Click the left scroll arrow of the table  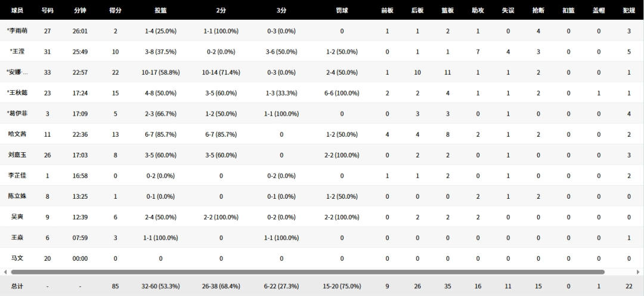(5, 272)
